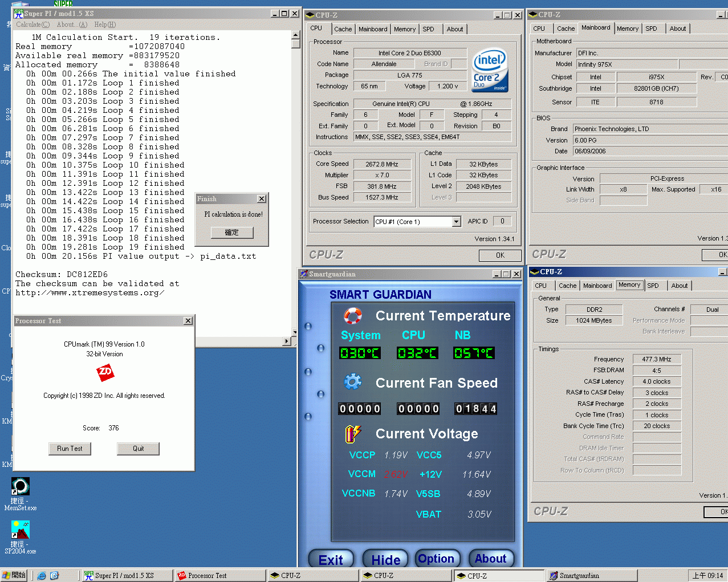The height and width of the screenshot is (582, 728).
Task: Click FSB value 381.8 MHz
Action: point(382,186)
